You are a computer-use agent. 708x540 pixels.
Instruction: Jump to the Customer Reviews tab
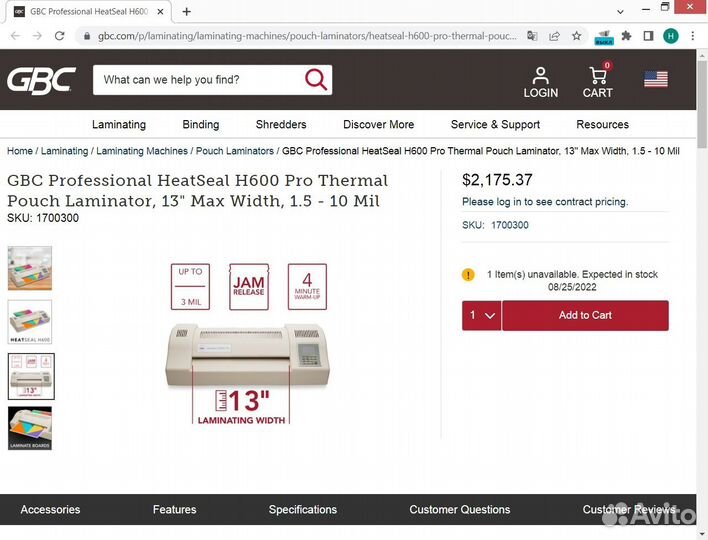(x=629, y=509)
